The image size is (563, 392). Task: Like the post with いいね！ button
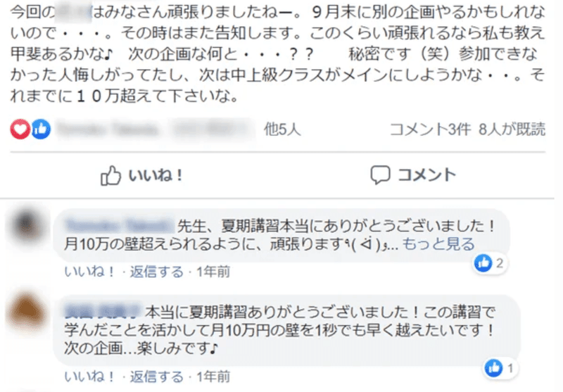pyautogui.click(x=142, y=175)
